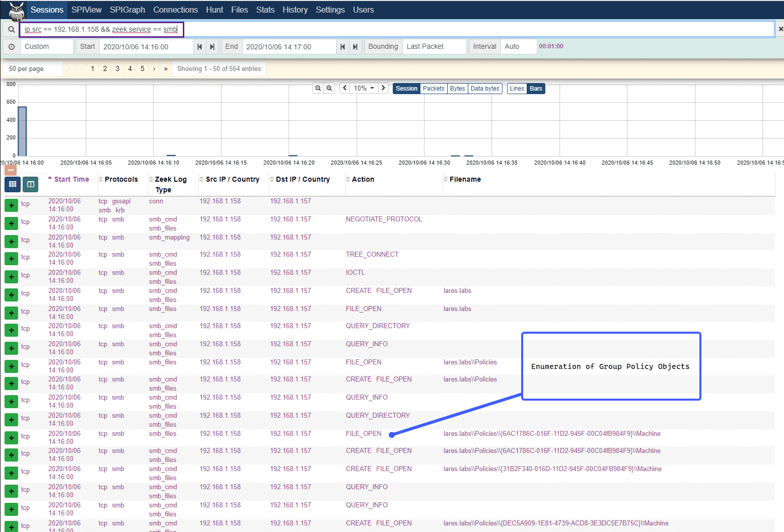Click the NEGOTIATE_PROTOCOL action link

click(384, 219)
